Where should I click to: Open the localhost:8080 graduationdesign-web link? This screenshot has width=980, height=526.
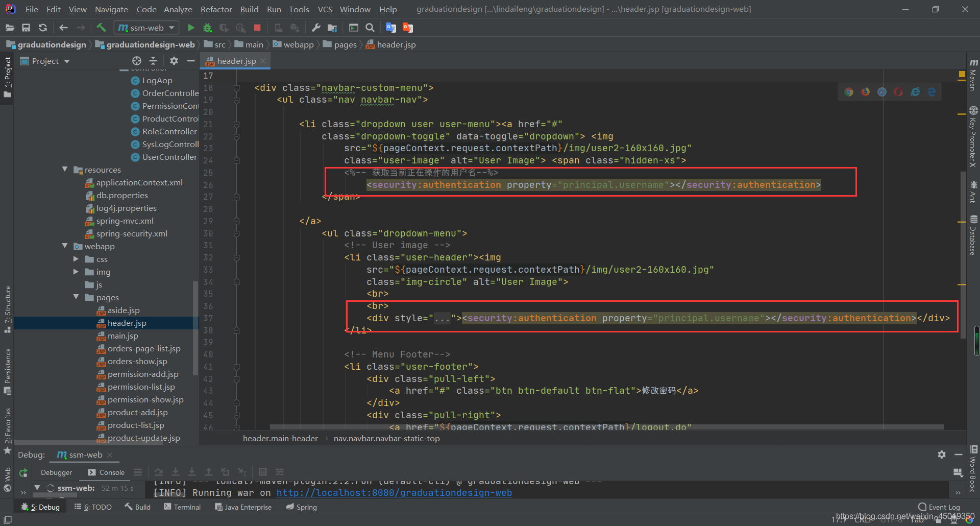pyautogui.click(x=394, y=493)
